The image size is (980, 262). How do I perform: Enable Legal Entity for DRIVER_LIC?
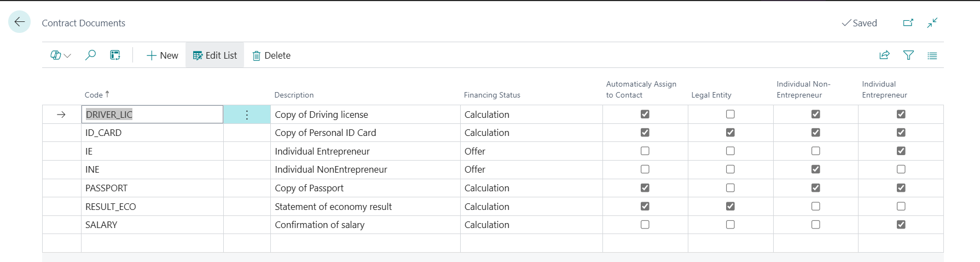730,115
